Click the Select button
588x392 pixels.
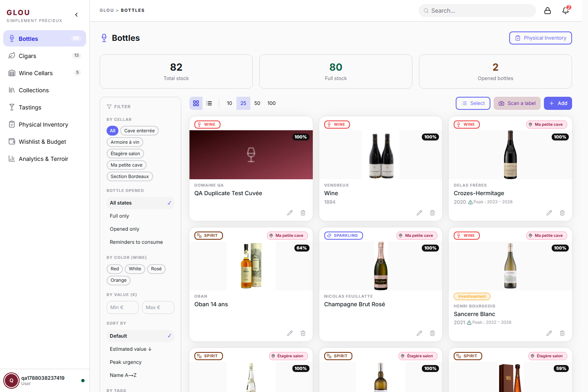[473, 103]
